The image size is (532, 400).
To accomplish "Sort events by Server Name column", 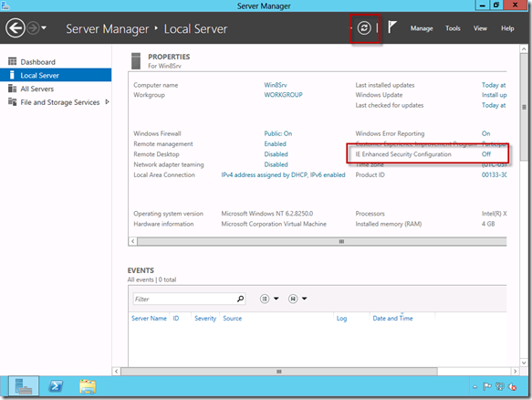I will tap(149, 318).
